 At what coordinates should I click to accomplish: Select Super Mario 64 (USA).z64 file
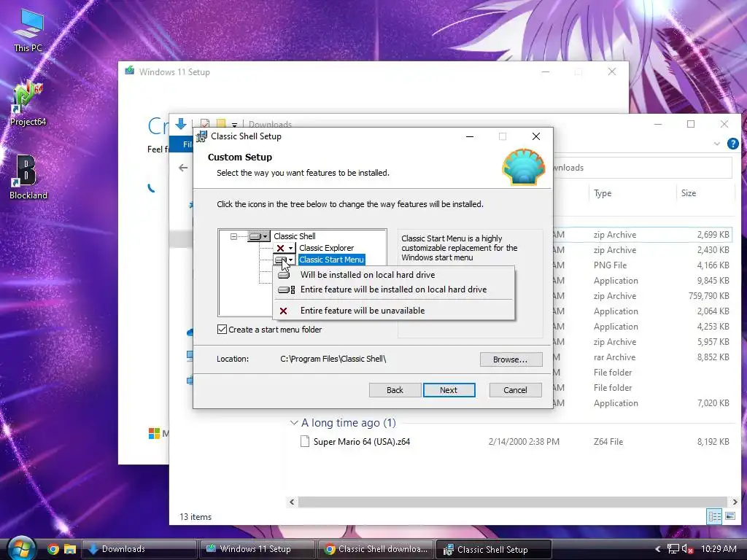coord(362,442)
